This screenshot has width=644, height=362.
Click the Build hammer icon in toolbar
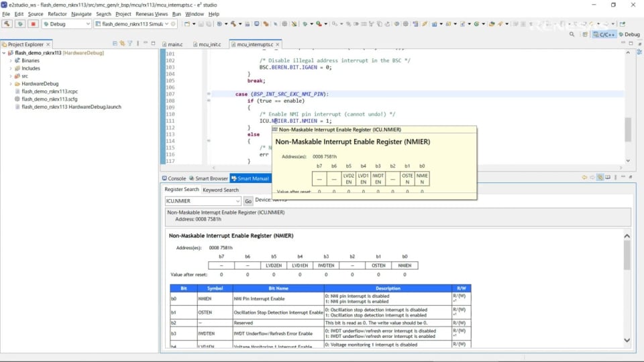click(x=7, y=23)
